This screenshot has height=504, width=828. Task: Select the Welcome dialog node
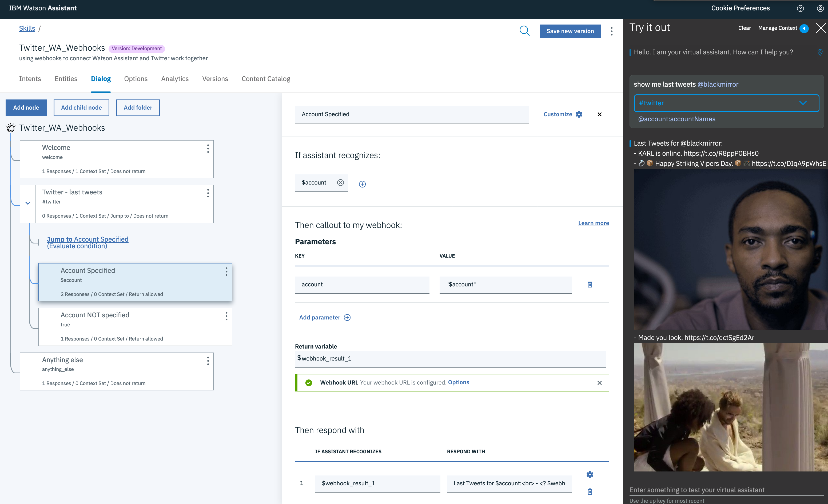117,159
